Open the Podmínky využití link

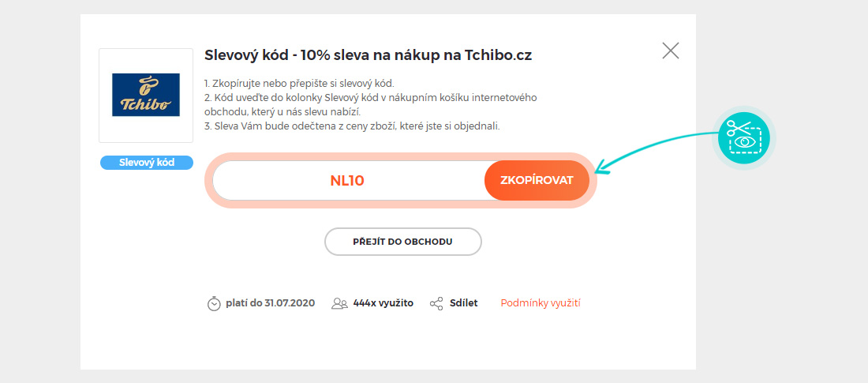pos(541,303)
